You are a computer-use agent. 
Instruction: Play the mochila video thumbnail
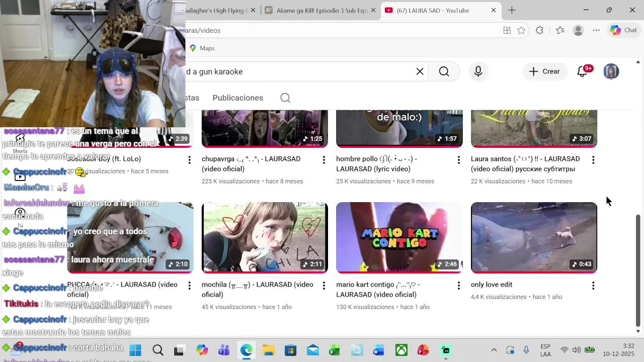(265, 237)
